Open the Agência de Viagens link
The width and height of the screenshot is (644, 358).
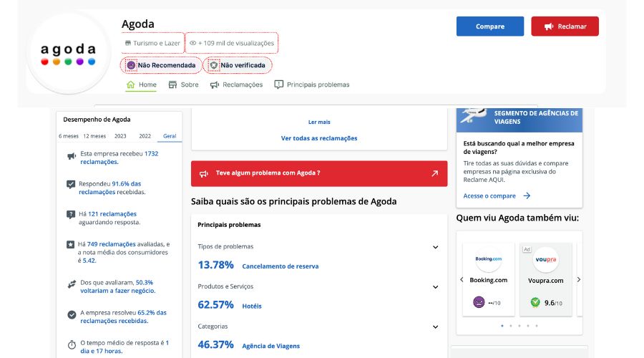pos(270,346)
